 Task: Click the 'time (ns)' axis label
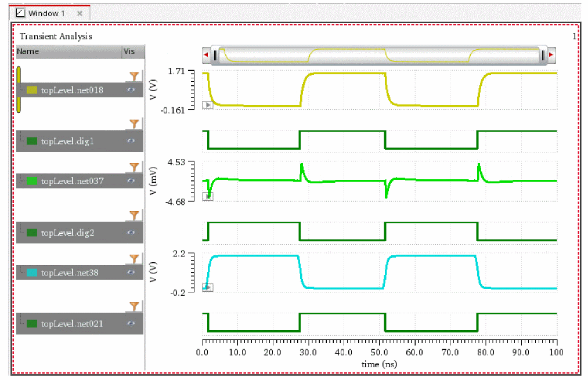tap(379, 364)
